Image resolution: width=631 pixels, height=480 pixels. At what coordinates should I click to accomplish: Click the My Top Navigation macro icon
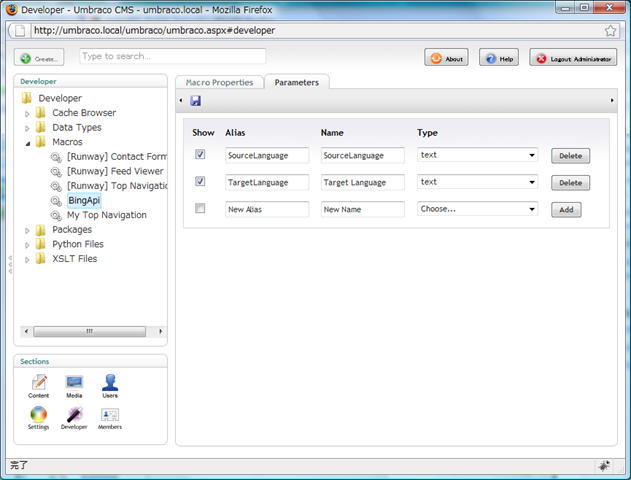tap(56, 215)
